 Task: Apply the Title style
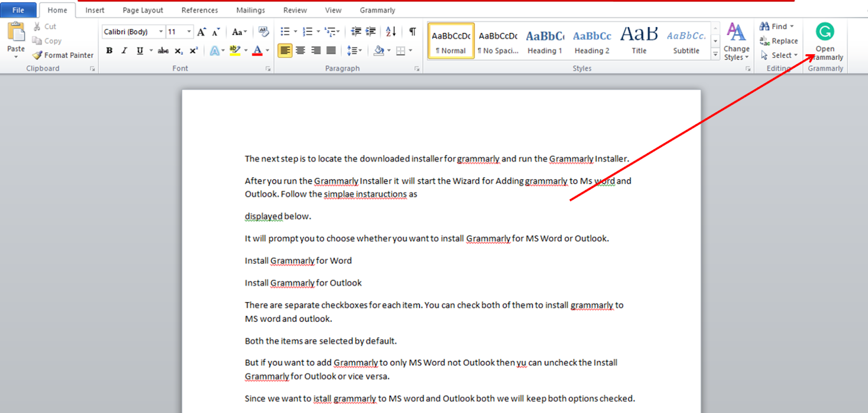coord(639,41)
